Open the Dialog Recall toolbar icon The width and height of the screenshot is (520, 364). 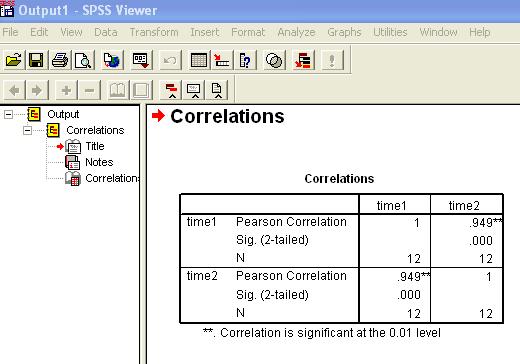[x=141, y=60]
